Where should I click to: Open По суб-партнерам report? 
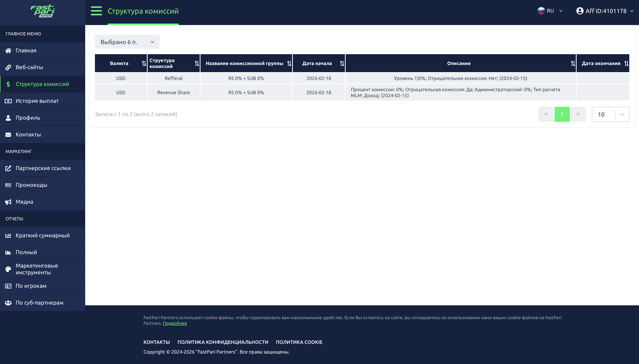pos(42,303)
